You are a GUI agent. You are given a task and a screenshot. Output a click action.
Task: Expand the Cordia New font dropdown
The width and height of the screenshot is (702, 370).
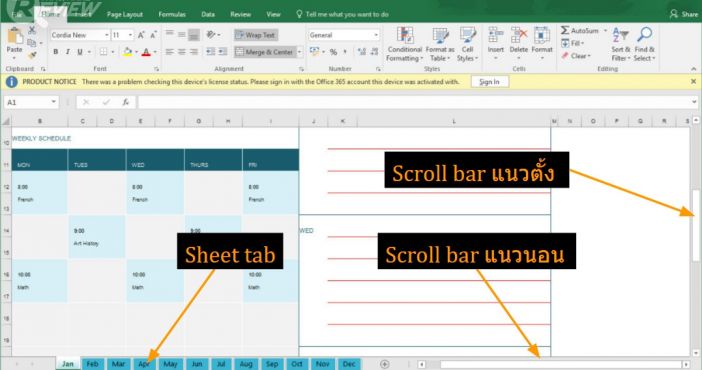[x=107, y=35]
